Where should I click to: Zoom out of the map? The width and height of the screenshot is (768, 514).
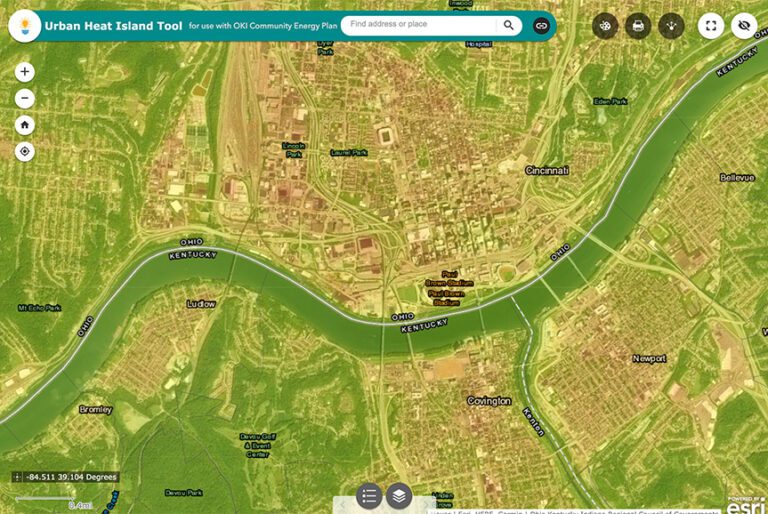[x=25, y=98]
